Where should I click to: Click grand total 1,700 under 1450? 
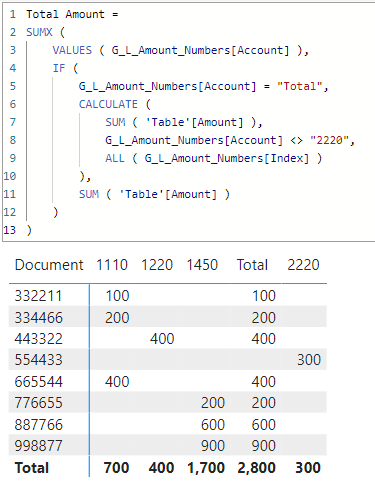tap(206, 468)
